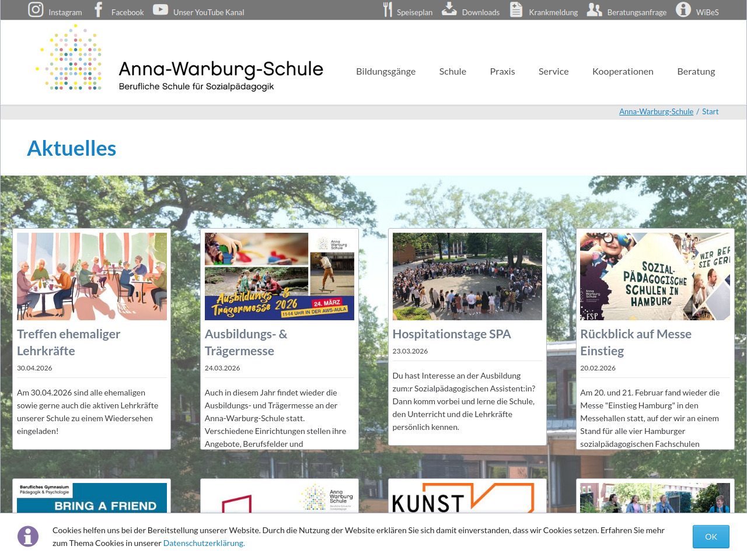Image resolution: width=747 pixels, height=560 pixels.
Task: Open Speiseplan via fork-and-knife icon
Action: [x=388, y=10]
